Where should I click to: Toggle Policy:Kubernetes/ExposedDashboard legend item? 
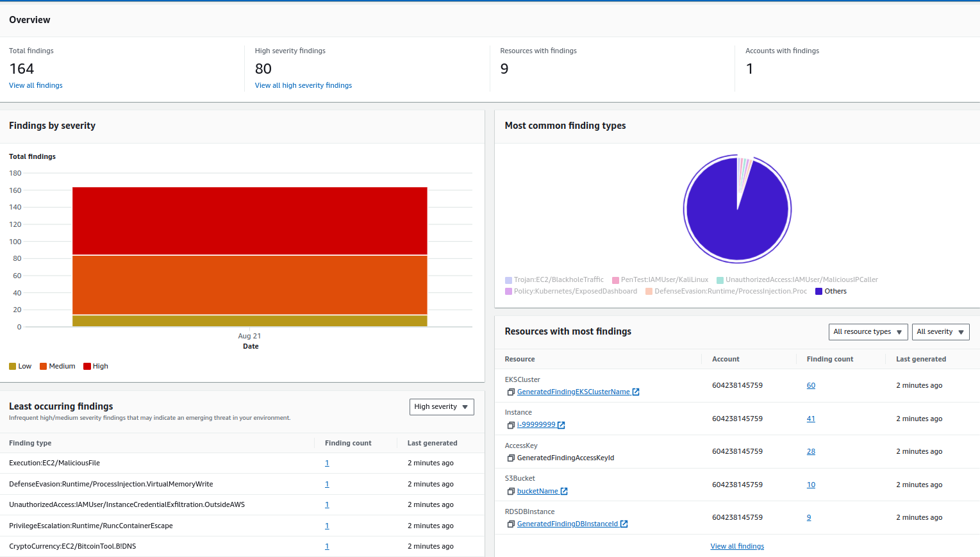[x=571, y=292]
